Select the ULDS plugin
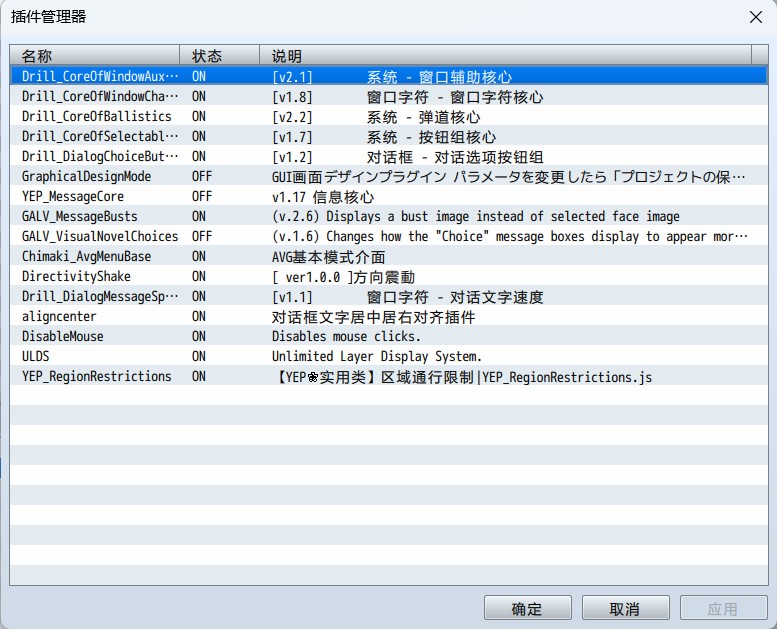 [389, 356]
